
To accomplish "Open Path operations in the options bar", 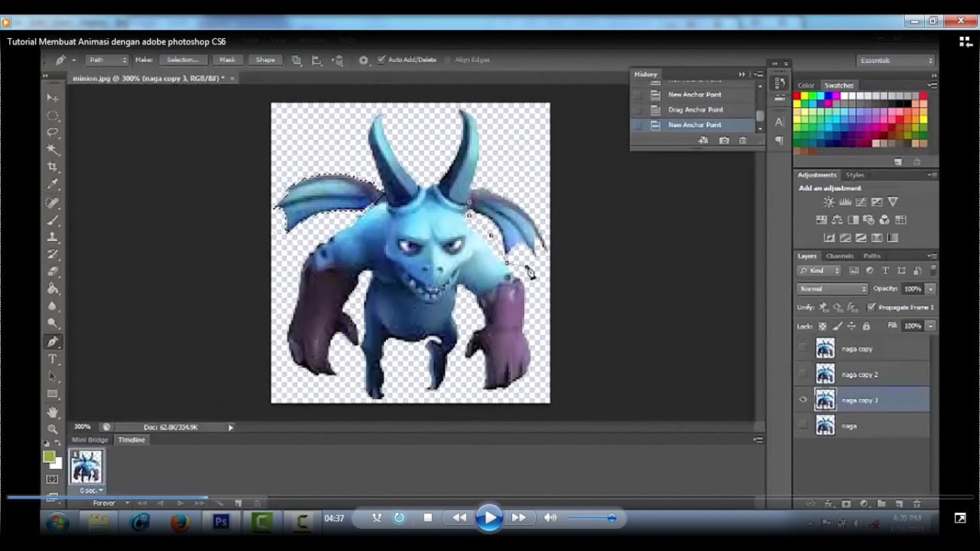I will pos(296,60).
